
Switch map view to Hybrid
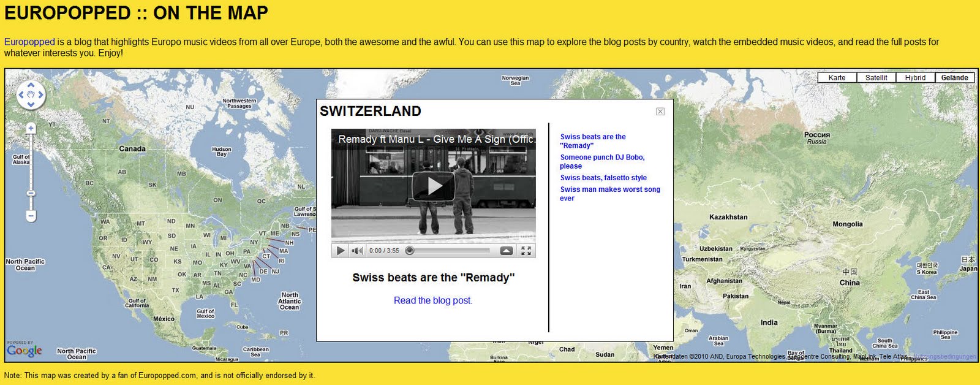[915, 78]
